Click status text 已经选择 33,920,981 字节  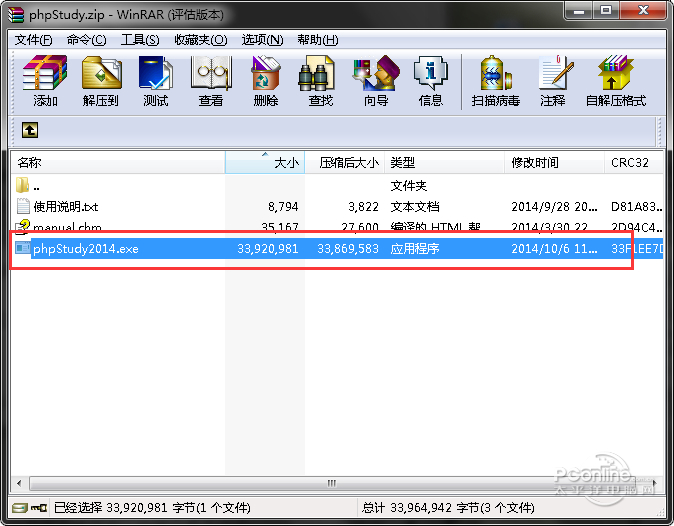pos(152,508)
